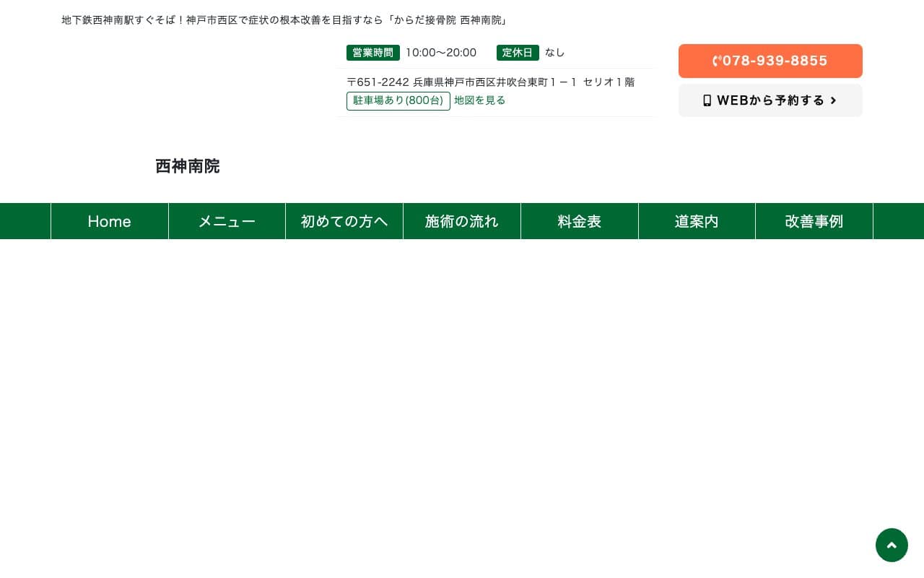
Task: Select the 営業時間 green label badge
Action: (372, 52)
